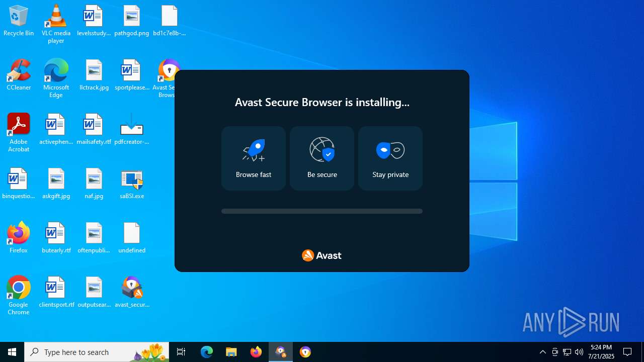Select the llctrack.jpg file
This screenshot has width=644, height=362.
point(94,75)
